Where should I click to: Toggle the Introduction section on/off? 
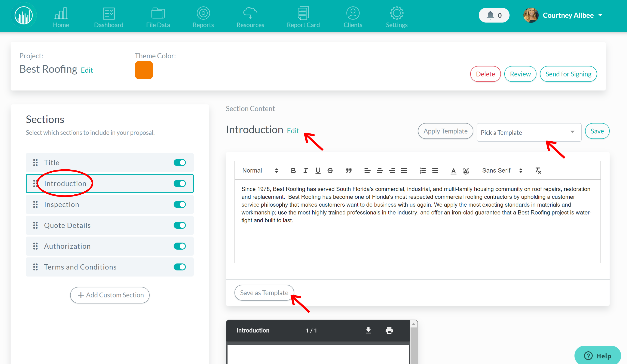(x=180, y=183)
